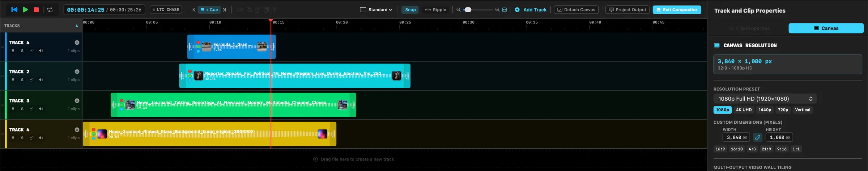868x171 pixels.
Task: Zoom out the timeline with the magnifier minus
Action: coord(459,10)
